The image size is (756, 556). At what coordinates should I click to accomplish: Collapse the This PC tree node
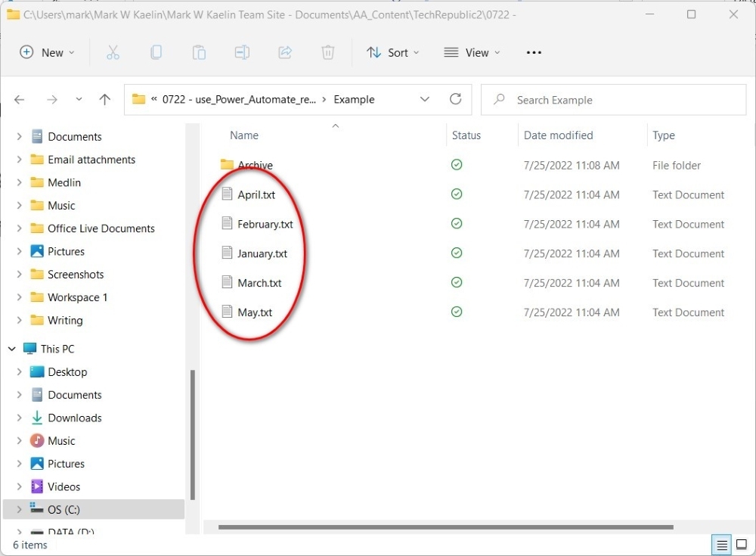pos(12,349)
